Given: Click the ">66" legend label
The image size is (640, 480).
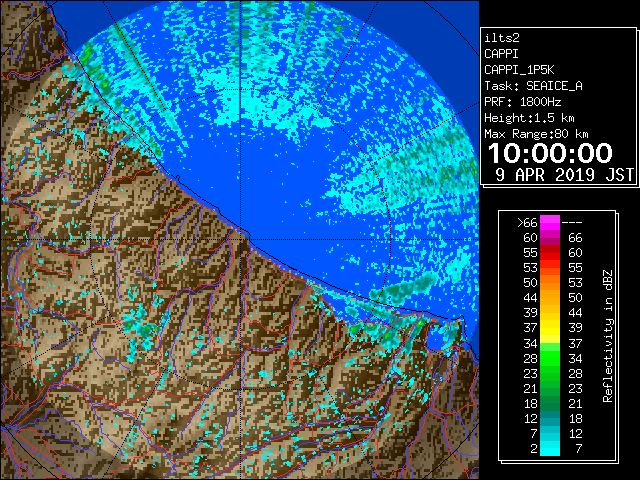Looking at the screenshot, I should (527, 223).
